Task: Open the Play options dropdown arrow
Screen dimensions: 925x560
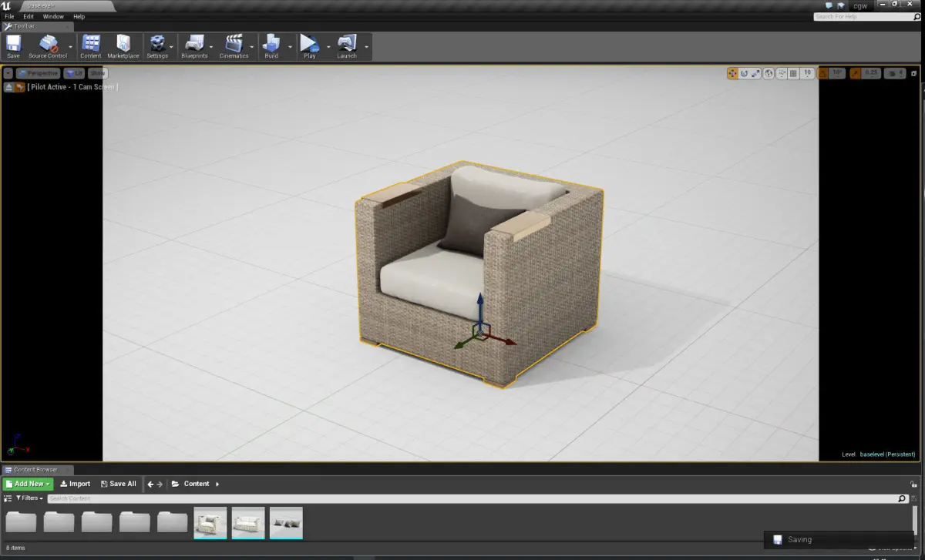Action: click(328, 47)
